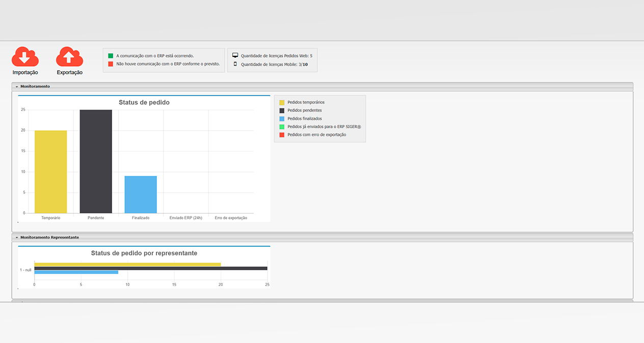This screenshot has width=644, height=343.
Task: Click the green ERP communication status square
Action: tap(111, 55)
